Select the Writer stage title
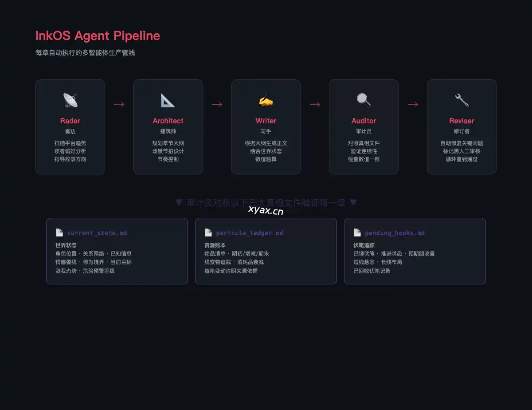Viewport: 532px width, 410px height. [266, 121]
